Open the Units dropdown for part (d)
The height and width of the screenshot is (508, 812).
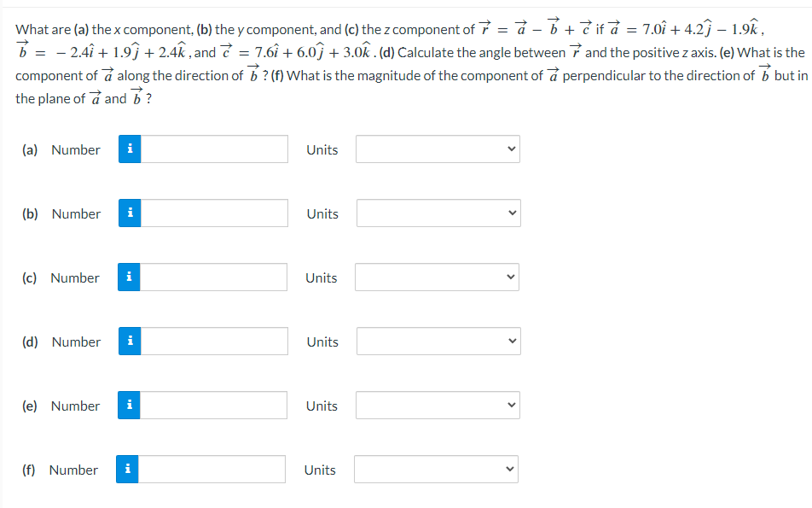click(x=437, y=341)
